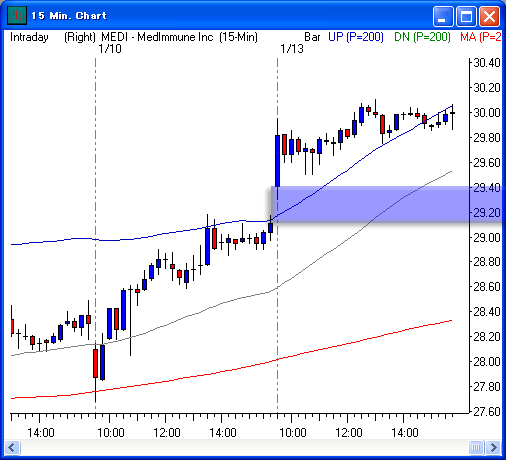Click the 10:00 time label under 1/13 session

point(293,433)
